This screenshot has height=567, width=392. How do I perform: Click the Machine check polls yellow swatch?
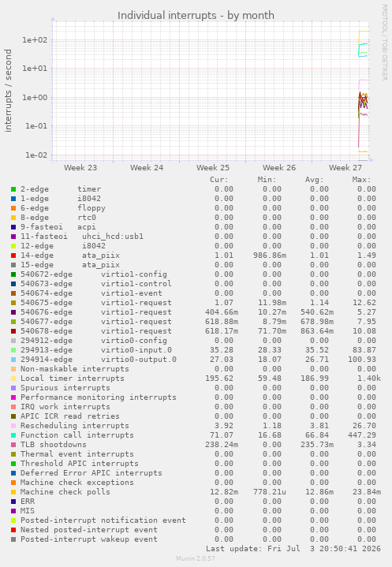coord(13,492)
